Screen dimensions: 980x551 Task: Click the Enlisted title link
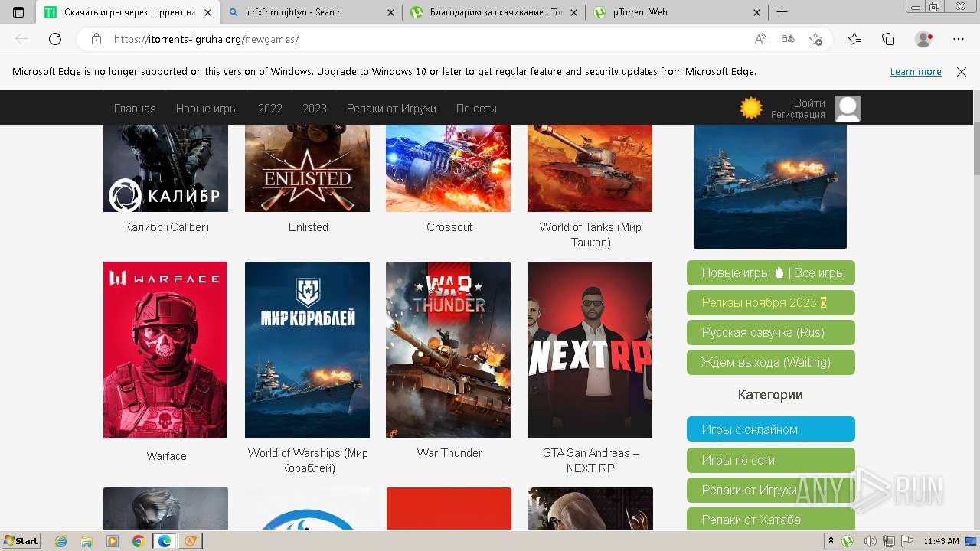[x=309, y=227]
